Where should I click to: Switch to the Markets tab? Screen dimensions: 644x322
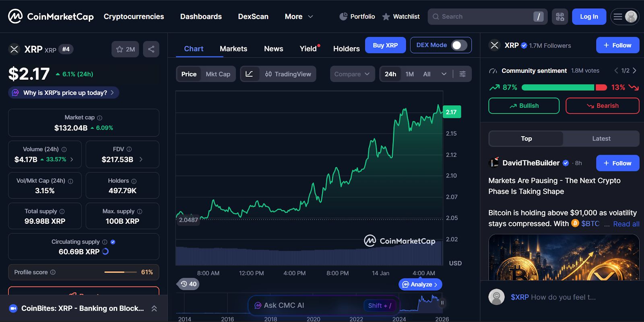coord(233,49)
